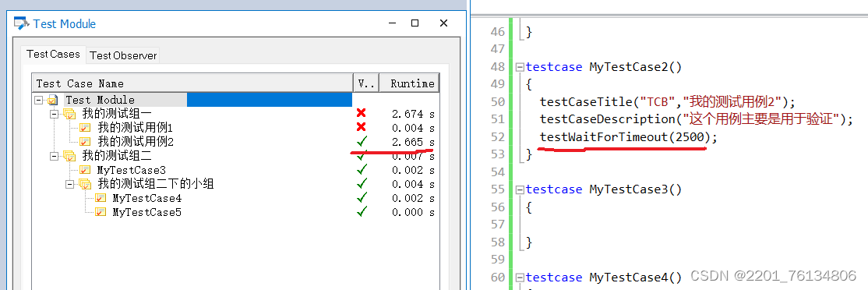This screenshot has height=290, width=868.
Task: Close the Test Module window
Action: [x=443, y=23]
